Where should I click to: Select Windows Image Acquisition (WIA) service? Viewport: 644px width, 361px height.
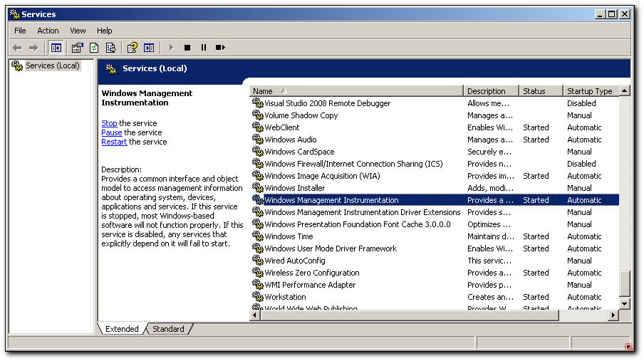click(x=323, y=176)
